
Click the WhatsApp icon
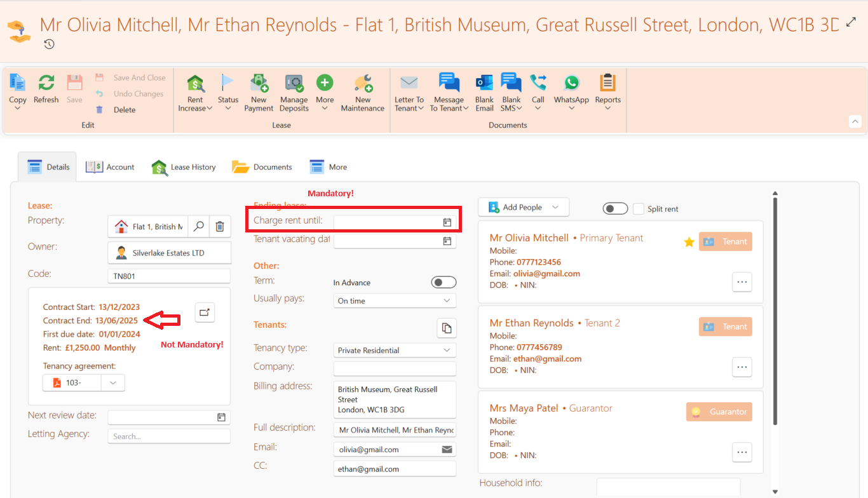point(571,83)
